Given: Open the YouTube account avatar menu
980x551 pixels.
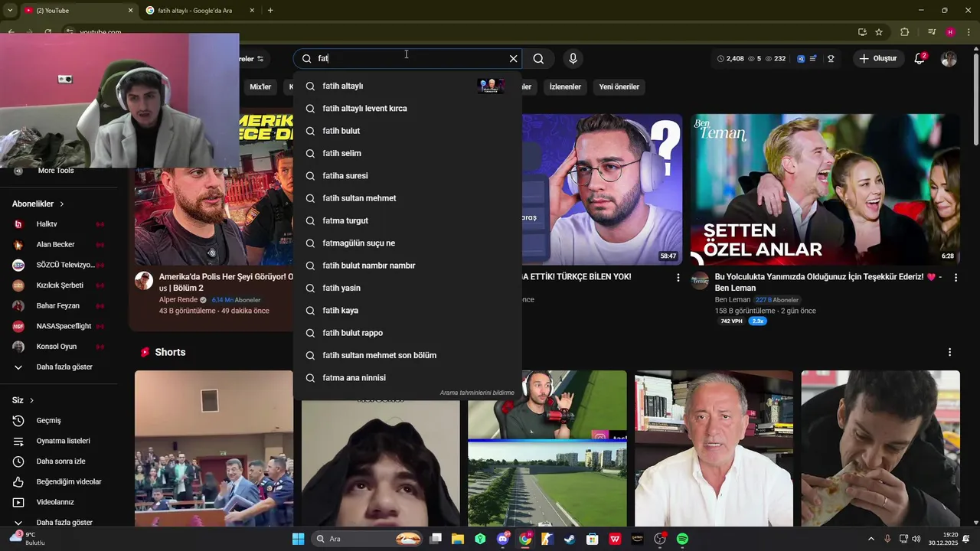Looking at the screenshot, I should [x=949, y=58].
